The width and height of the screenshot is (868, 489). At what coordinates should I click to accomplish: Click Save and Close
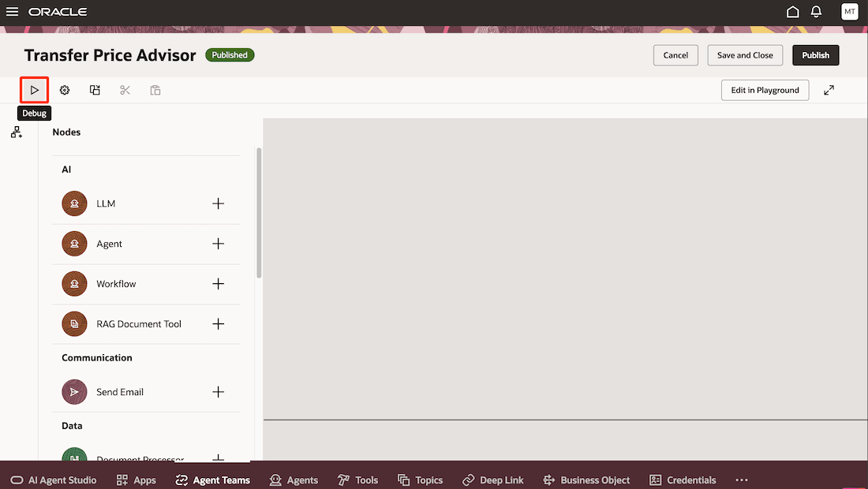(x=745, y=55)
